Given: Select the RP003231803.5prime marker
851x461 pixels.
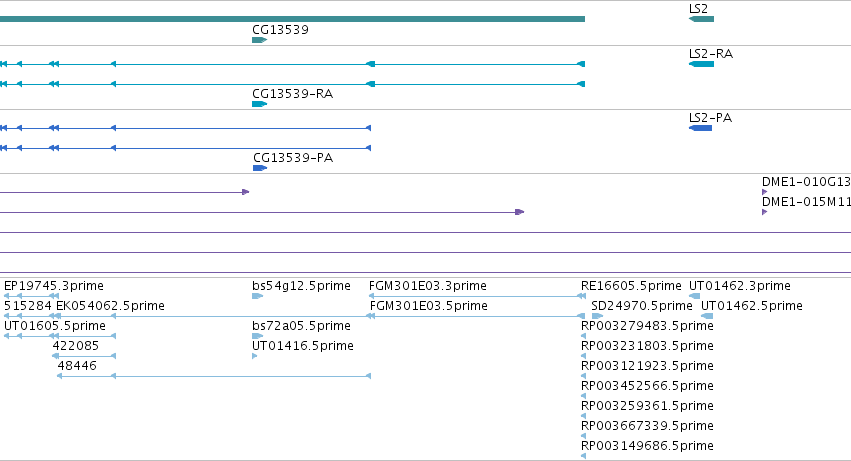Looking at the screenshot, I should (x=583, y=357).
